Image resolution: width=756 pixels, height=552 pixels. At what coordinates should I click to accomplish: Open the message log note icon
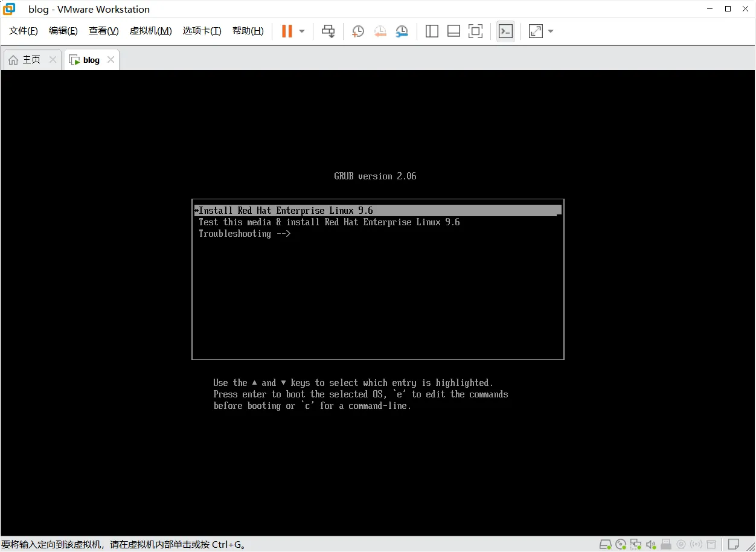734,545
